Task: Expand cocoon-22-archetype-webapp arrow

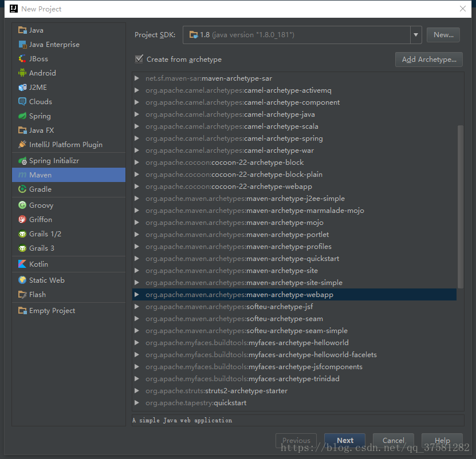Action: pyautogui.click(x=137, y=187)
